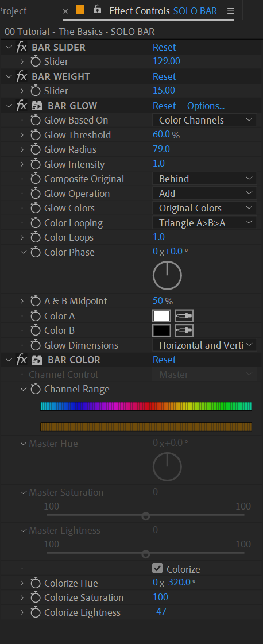Reset the BAR WEIGHT effect
The height and width of the screenshot is (644, 263).
click(x=164, y=77)
